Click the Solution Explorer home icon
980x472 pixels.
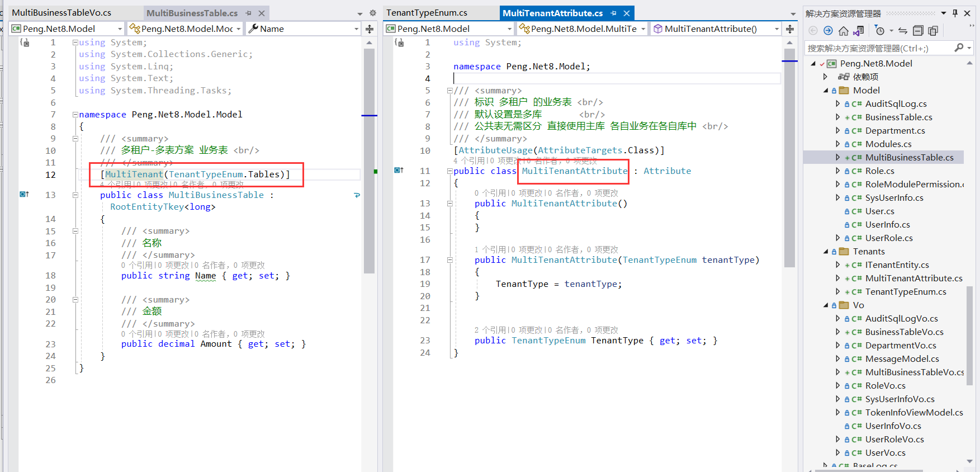[844, 31]
